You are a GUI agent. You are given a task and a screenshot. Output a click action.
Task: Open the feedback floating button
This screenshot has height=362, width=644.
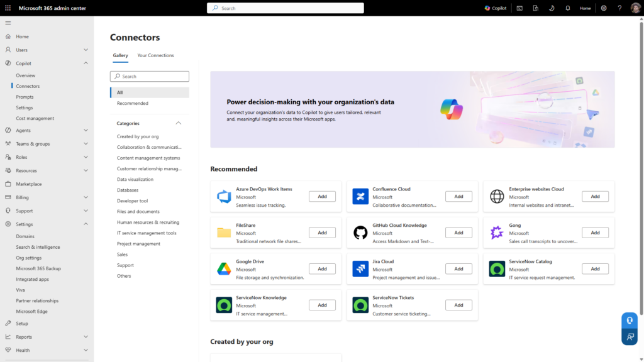point(629,337)
